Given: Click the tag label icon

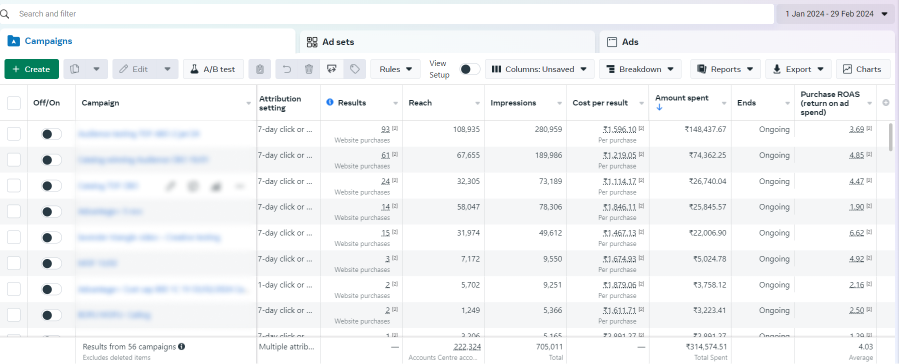Looking at the screenshot, I should point(355,69).
